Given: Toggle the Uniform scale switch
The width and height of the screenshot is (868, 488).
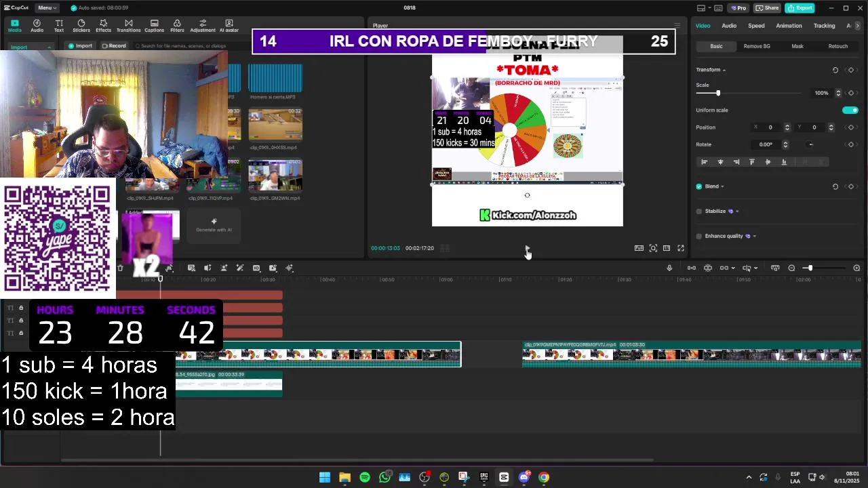Looking at the screenshot, I should 850,110.
